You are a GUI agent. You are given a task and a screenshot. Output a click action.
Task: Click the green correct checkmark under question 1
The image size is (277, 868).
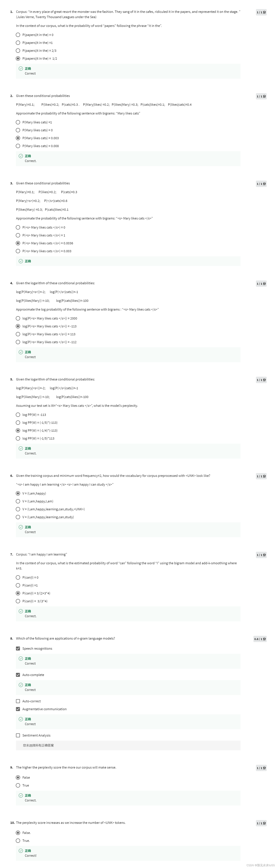21,68
